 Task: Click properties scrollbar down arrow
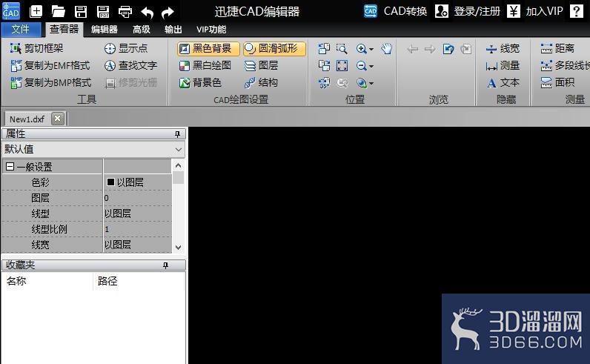click(179, 248)
